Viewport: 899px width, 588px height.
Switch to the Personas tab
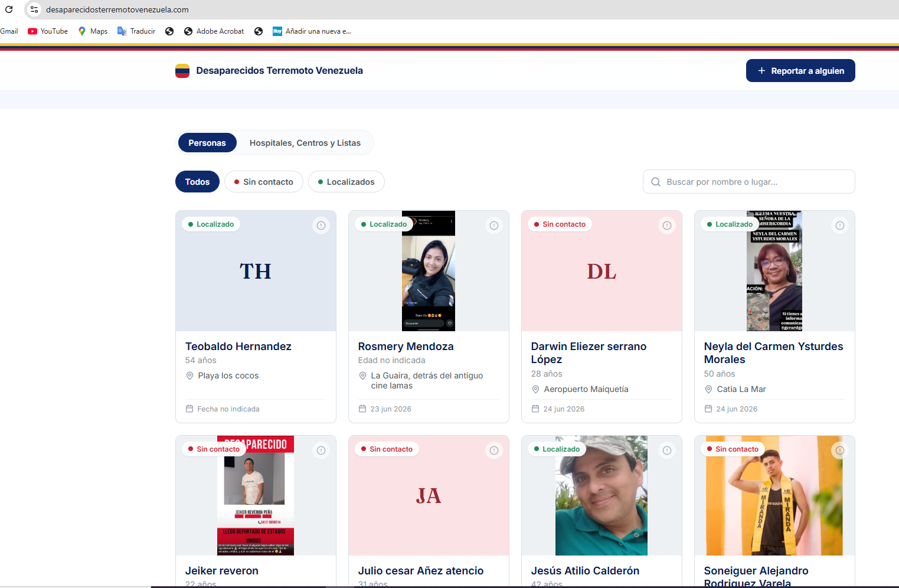tap(207, 143)
